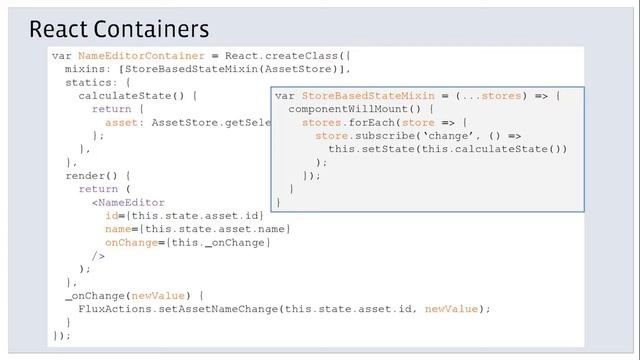The width and height of the screenshot is (640, 360).
Task: Click "store.subscribe('change', () =>" line
Action: pos(418,136)
